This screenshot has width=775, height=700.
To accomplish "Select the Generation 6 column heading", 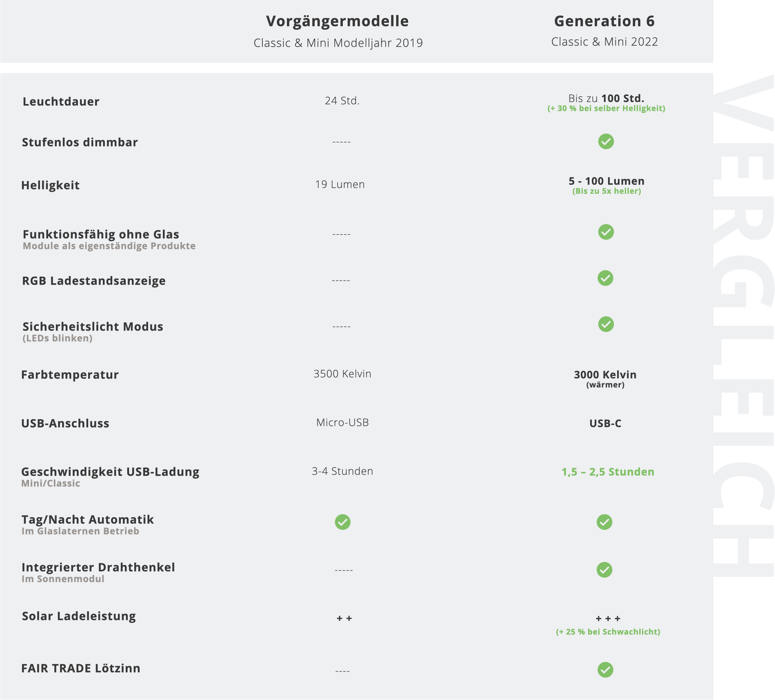I will click(604, 21).
